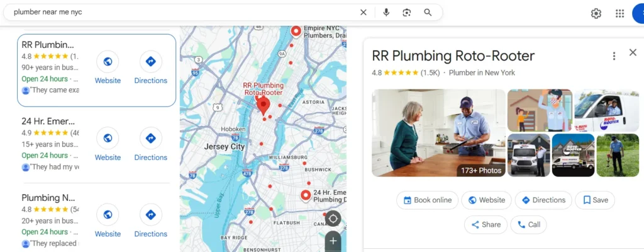Viewport: 644px width, 252px height.
Task: Get Directions for Plumbing N listing
Action: 151,221
